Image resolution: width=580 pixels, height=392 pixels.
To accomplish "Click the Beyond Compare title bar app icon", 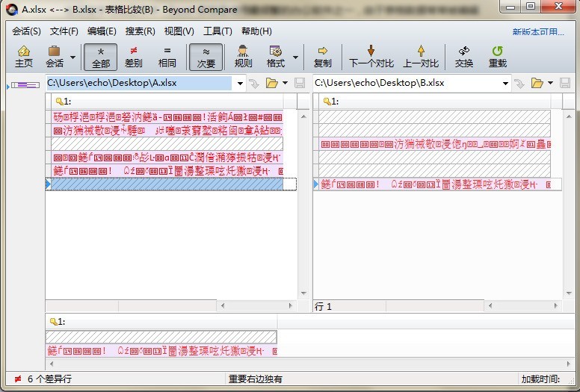I will tap(12, 10).
